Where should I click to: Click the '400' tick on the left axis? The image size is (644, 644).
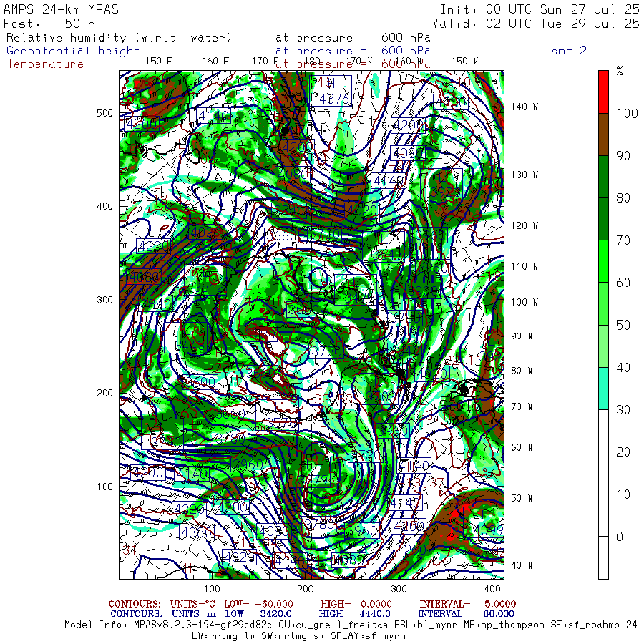(104, 207)
